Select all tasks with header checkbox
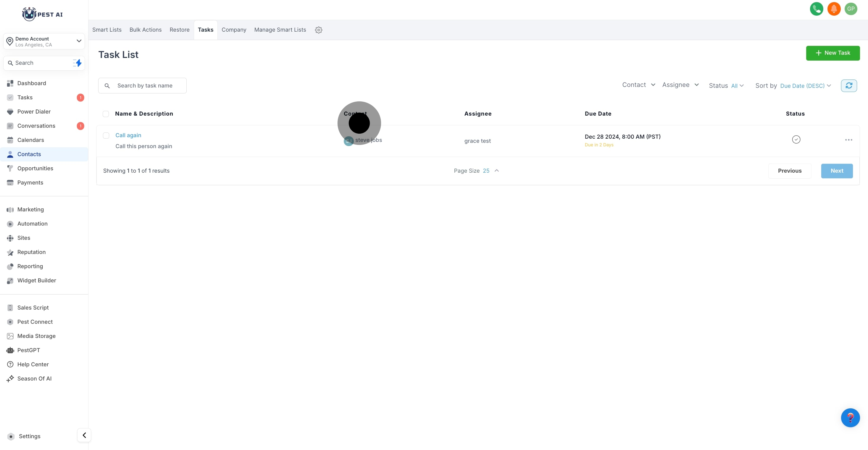 pos(106,114)
